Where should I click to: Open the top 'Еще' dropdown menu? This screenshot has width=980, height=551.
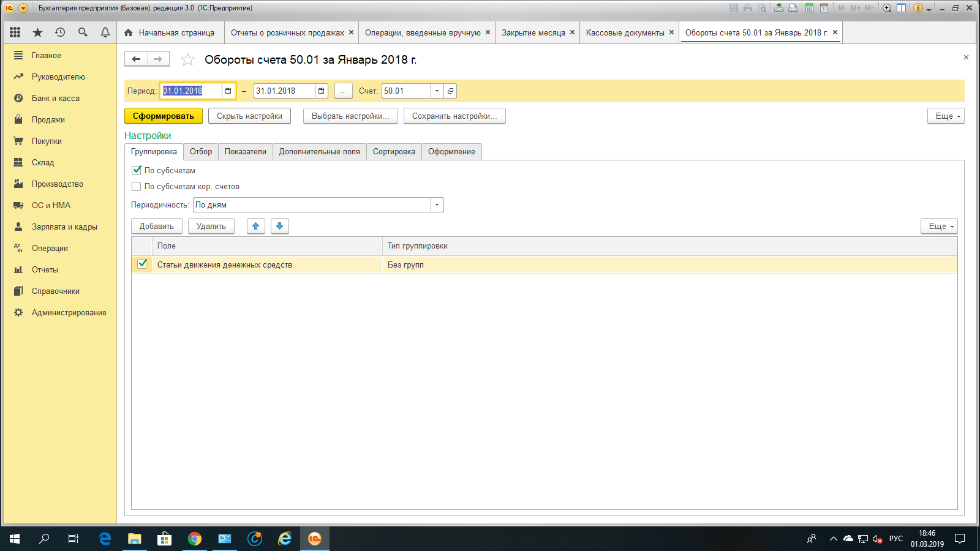(x=946, y=116)
